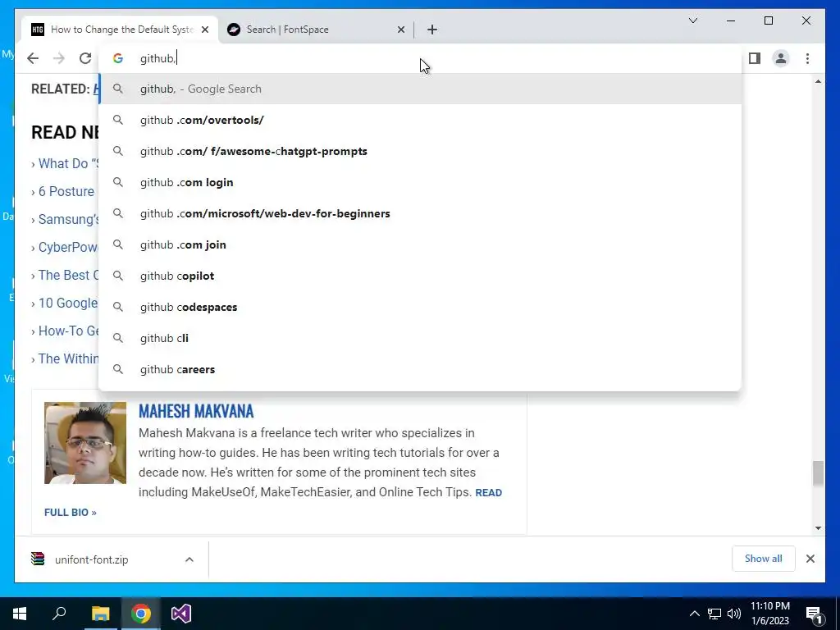
Task: Open the network status tray icon
Action: tap(714, 614)
